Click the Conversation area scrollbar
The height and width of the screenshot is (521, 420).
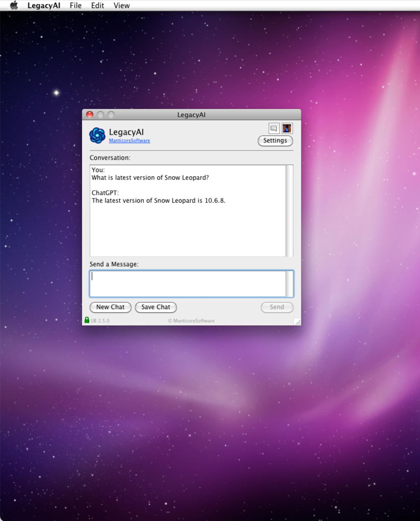[289, 210]
